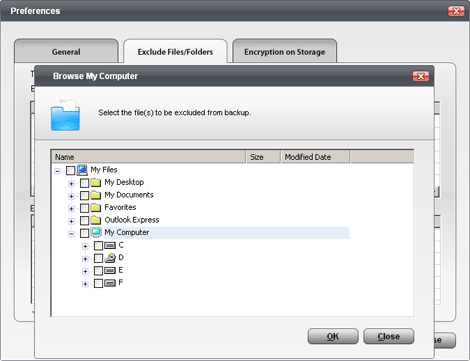The image size is (470, 361).
Task: Close the Browse My Computer dialog with X
Action: [x=421, y=76]
